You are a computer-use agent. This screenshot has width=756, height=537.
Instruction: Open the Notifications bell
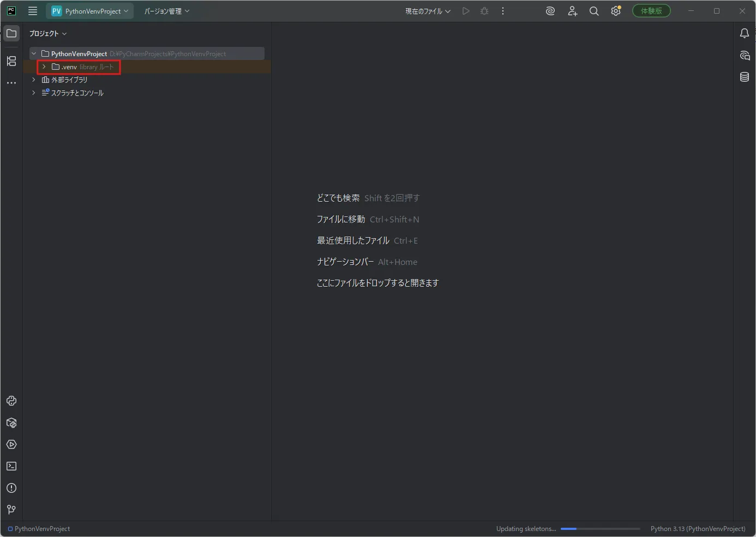745,33
